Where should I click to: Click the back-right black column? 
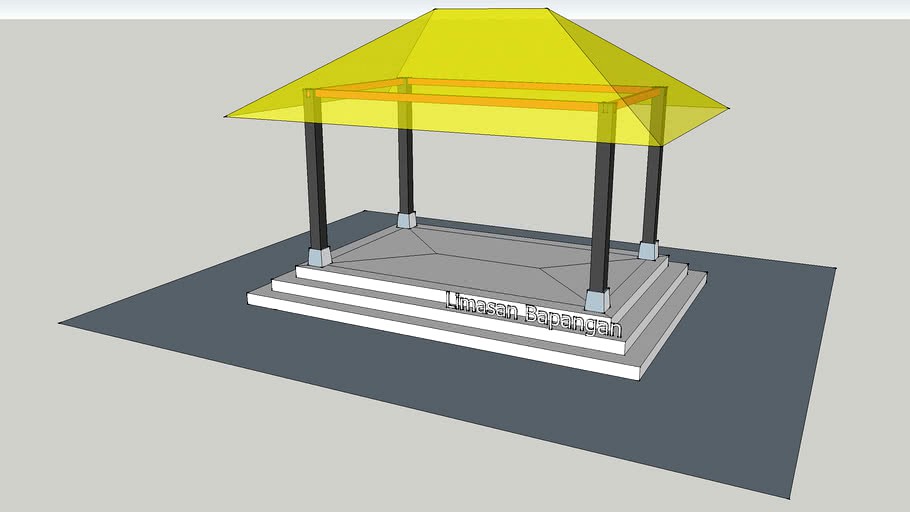tap(652, 195)
